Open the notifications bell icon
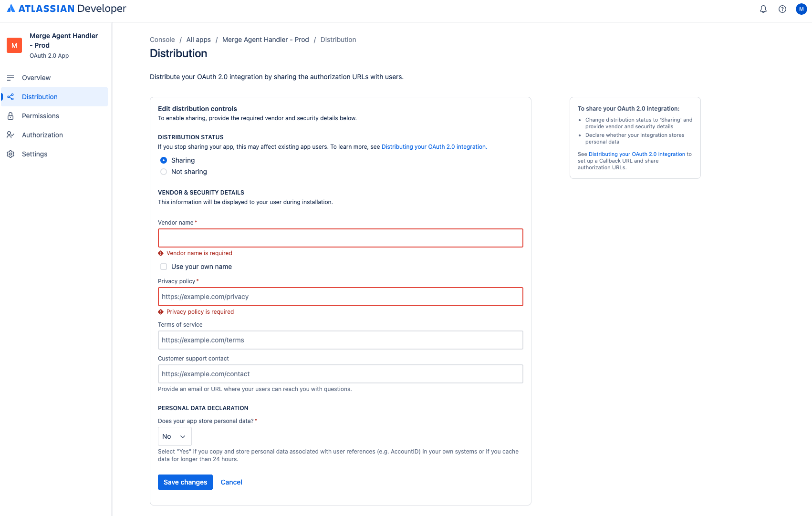The width and height of the screenshot is (812, 516). (763, 9)
